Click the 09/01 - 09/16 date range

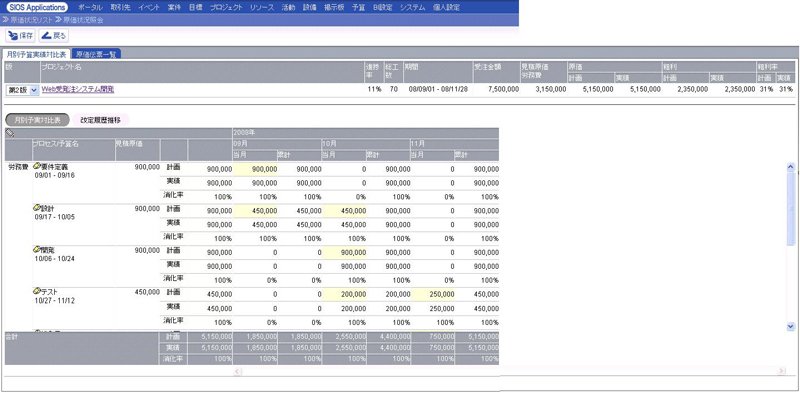coord(55,175)
